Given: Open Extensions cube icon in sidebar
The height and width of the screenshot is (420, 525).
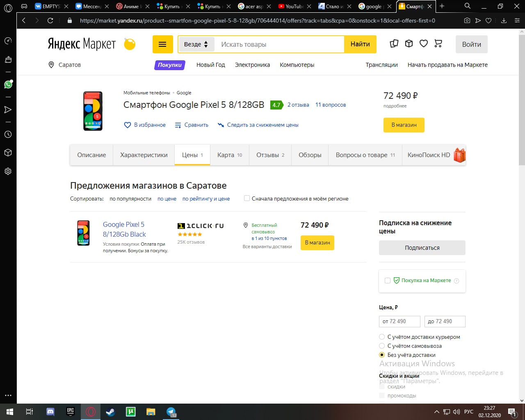Looking at the screenshot, I should pos(8,153).
